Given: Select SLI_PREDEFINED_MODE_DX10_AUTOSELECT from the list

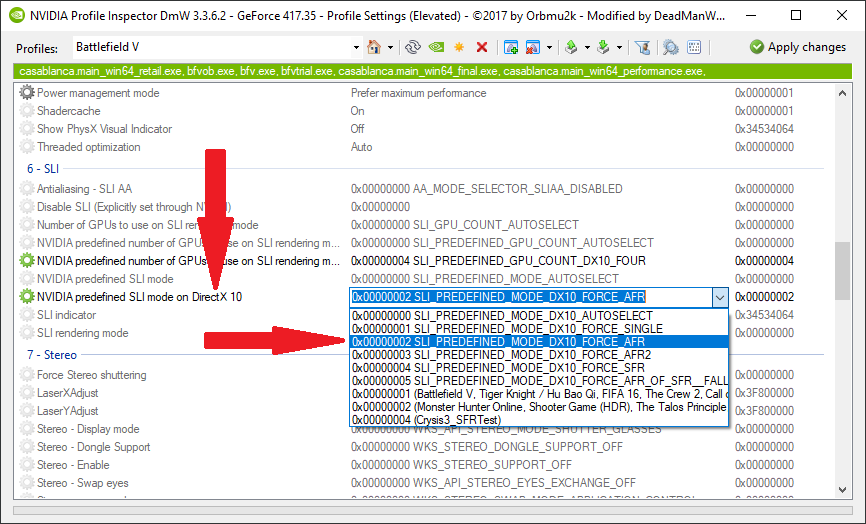Looking at the screenshot, I should point(539,316).
